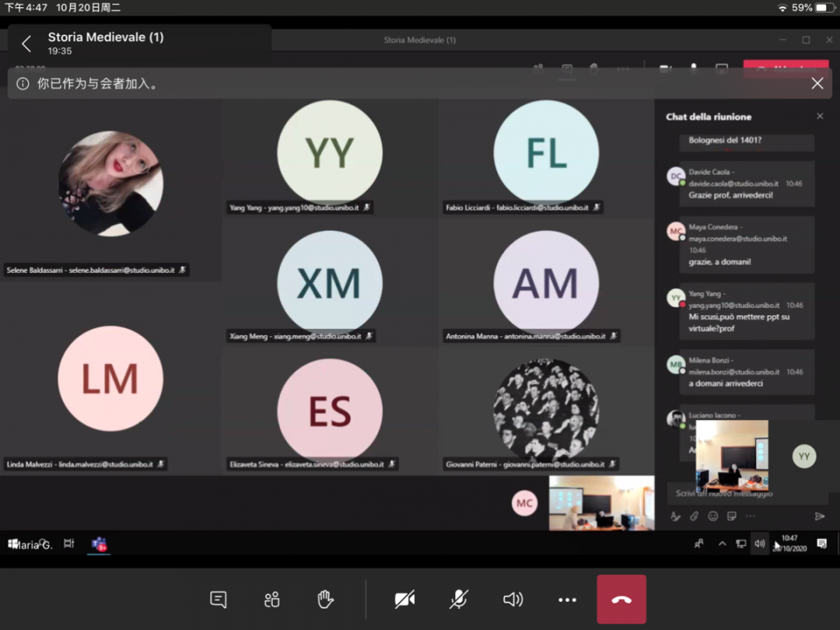Open more compose options in chat
Image resolution: width=840 pixels, height=630 pixels.
(x=750, y=516)
